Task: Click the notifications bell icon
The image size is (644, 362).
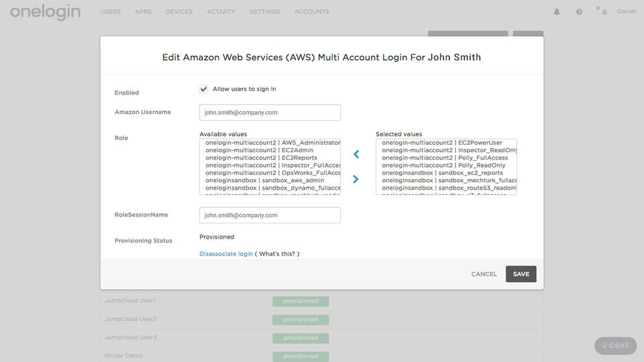Action: coord(557,11)
